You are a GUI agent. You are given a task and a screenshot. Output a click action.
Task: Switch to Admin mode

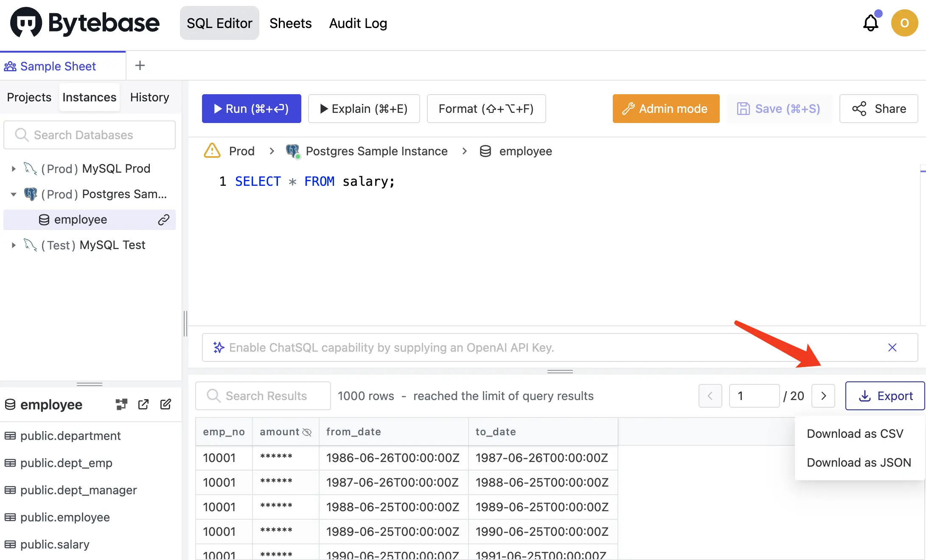[666, 109]
